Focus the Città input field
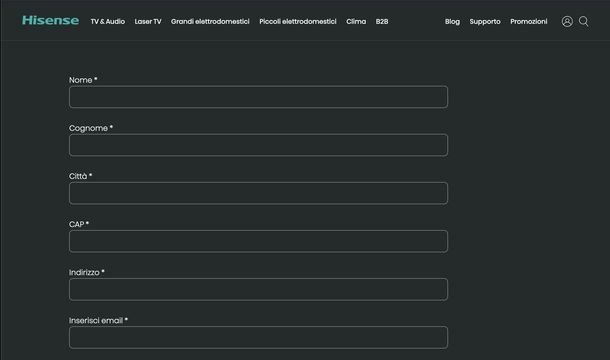 258,193
